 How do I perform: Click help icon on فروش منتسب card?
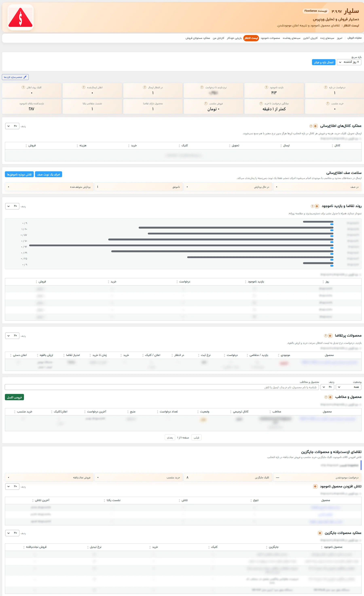206,103
